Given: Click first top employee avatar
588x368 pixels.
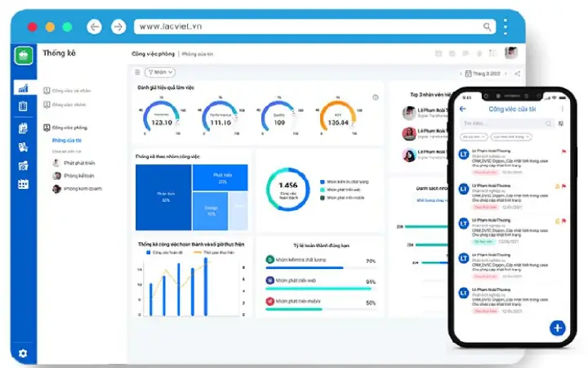Looking at the screenshot, I should tap(409, 113).
